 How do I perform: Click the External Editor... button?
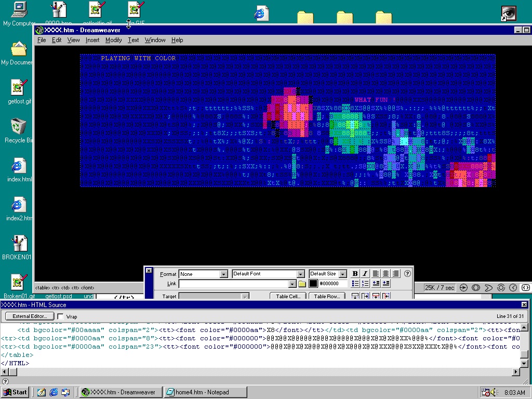tap(30, 316)
